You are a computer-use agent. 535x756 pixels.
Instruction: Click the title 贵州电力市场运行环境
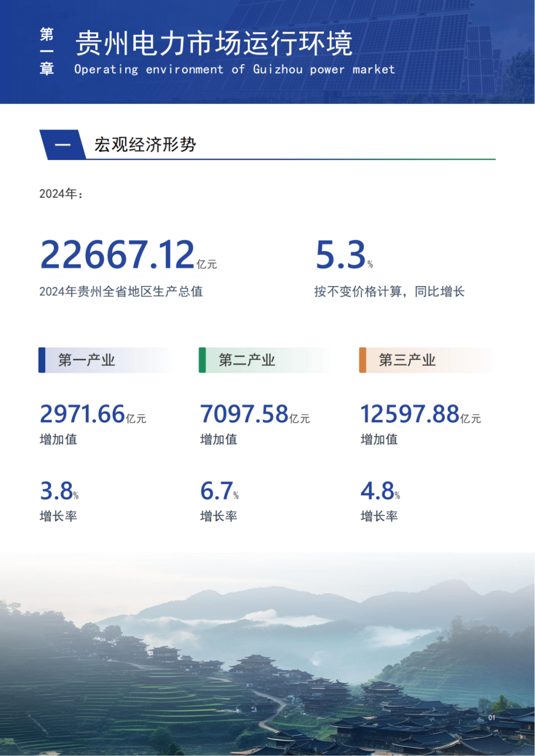(x=214, y=43)
